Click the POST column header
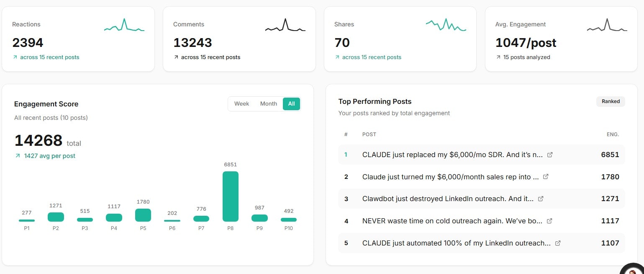Screen dimensions: 644x274 369,134
